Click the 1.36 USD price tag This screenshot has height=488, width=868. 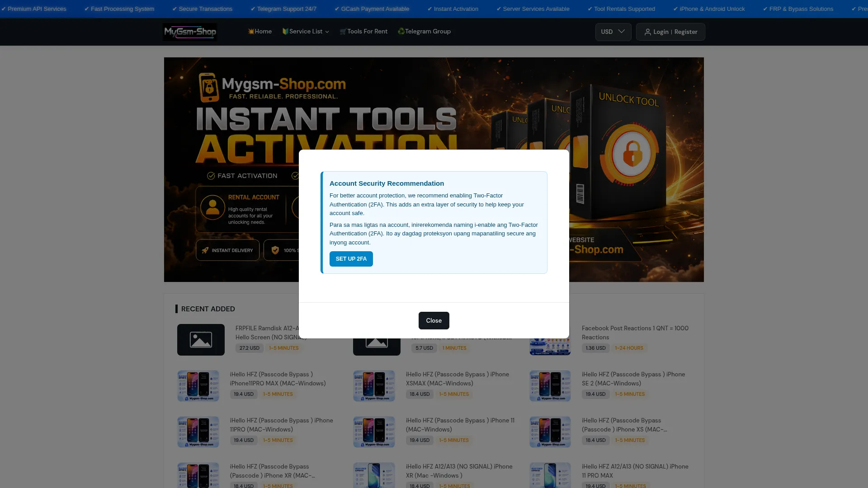coord(595,348)
